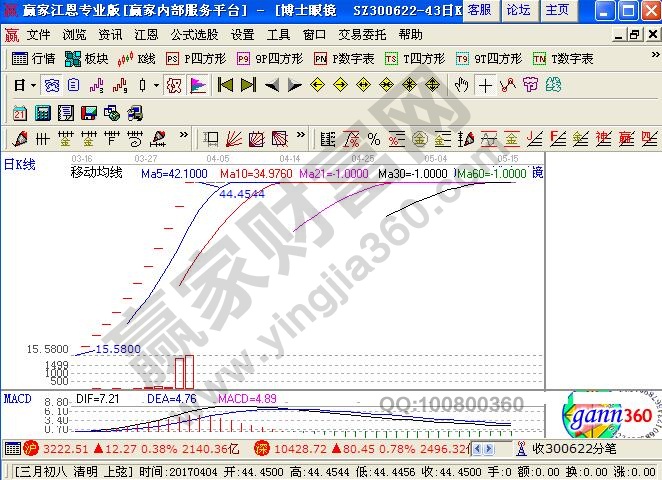662x480 pixels.
Task: Select the 9T四方形 tool
Action: click(488, 59)
